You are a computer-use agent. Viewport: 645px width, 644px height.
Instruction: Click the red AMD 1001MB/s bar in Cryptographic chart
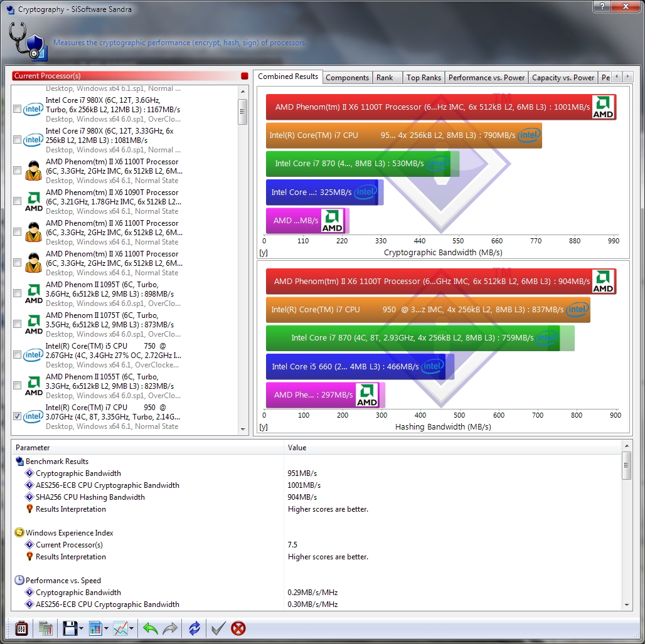441,107
